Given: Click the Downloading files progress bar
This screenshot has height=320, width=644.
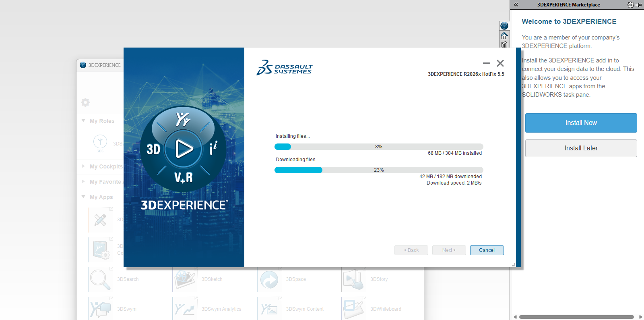Looking at the screenshot, I should (x=379, y=170).
